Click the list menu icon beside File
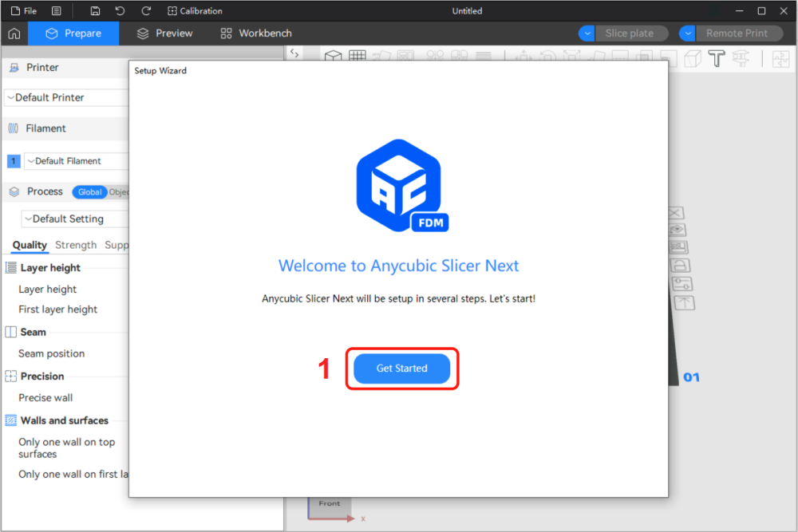Viewport: 798px width, 532px height. [x=57, y=10]
